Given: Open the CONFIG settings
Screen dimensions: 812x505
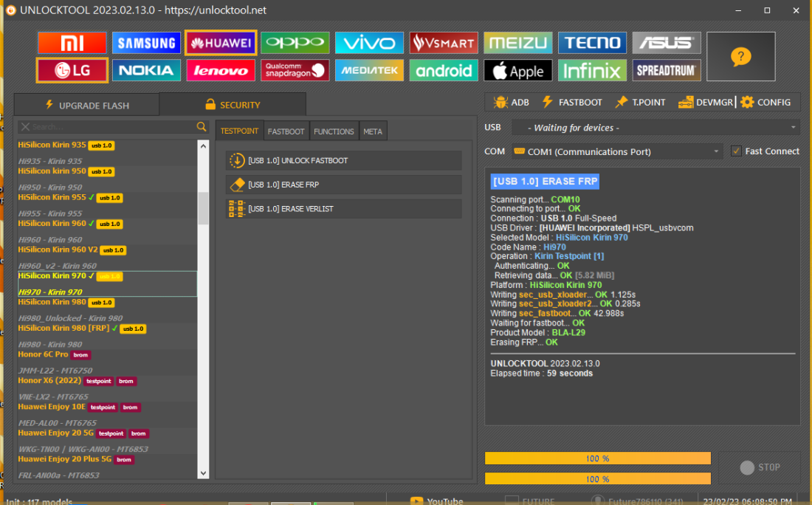Looking at the screenshot, I should [765, 103].
